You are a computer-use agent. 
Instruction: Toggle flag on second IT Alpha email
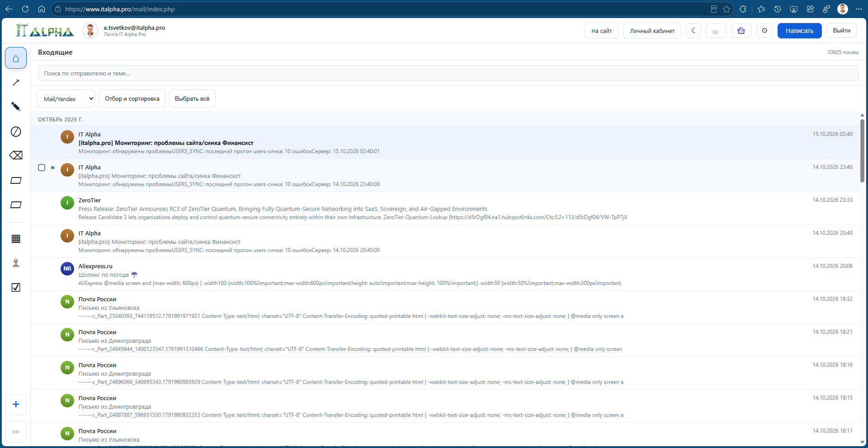53,168
